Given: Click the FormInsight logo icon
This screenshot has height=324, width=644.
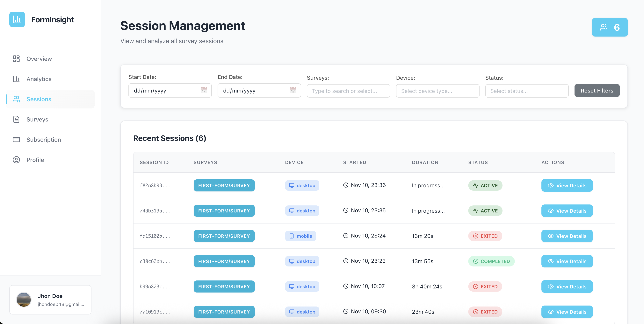Looking at the screenshot, I should 17,19.
